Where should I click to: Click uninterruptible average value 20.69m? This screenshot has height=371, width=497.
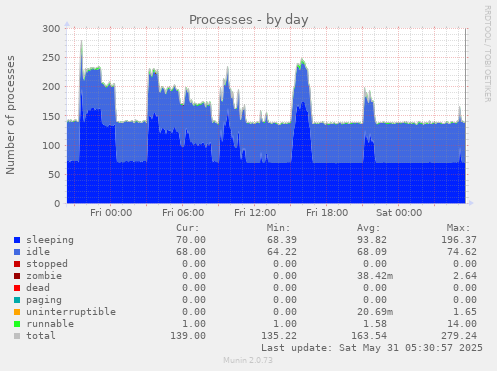[x=375, y=312]
